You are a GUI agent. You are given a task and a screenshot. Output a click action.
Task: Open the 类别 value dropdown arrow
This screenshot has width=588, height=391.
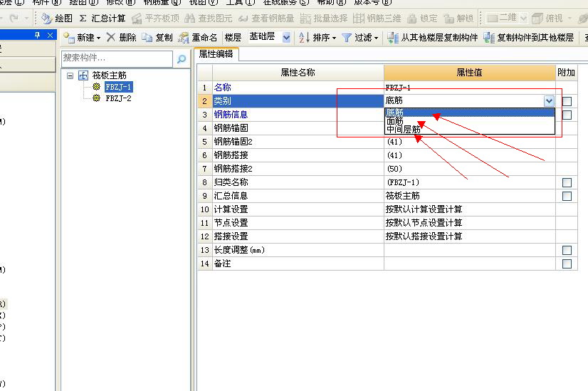(549, 101)
